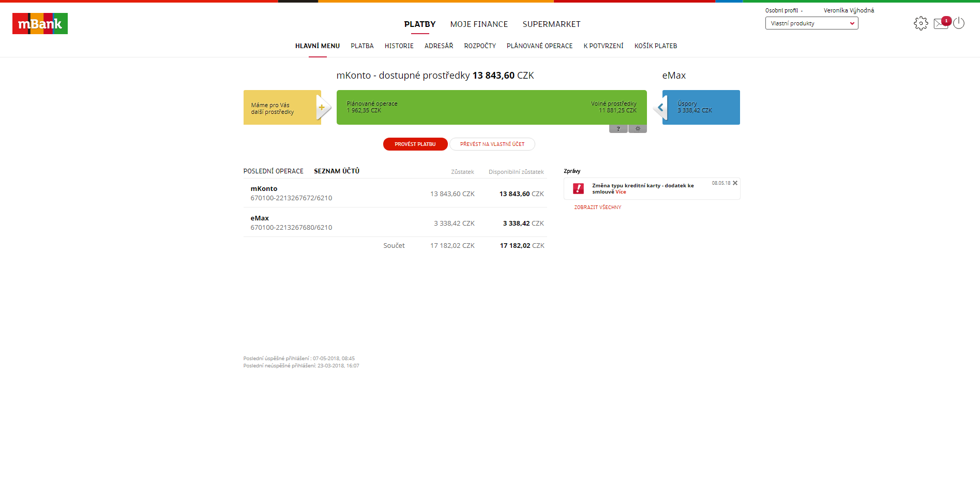Open the mKonto account row
The width and height of the screenshot is (980, 489).
(x=395, y=193)
